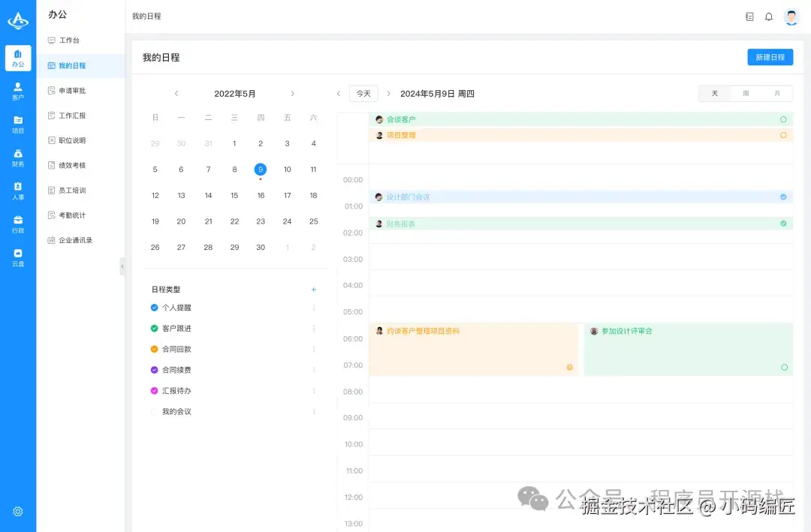Open the 财务 module

18,157
